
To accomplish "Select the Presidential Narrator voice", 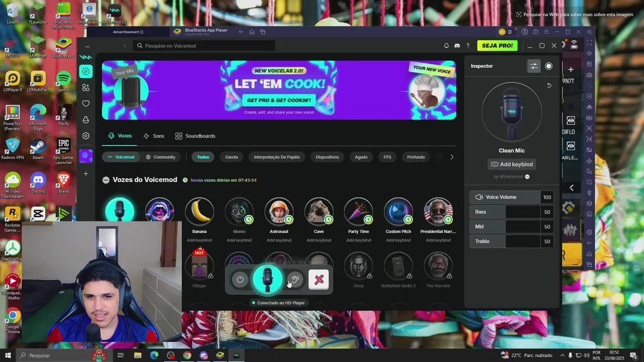I will 438,211.
